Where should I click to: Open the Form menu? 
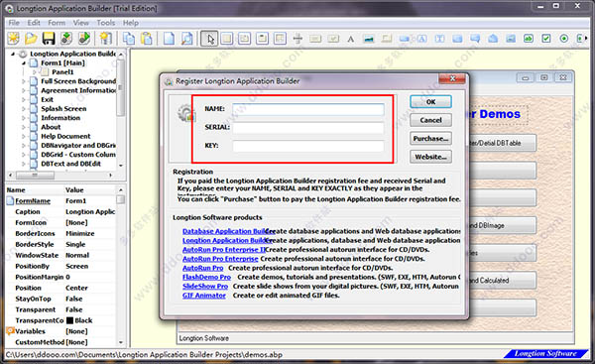click(x=57, y=23)
